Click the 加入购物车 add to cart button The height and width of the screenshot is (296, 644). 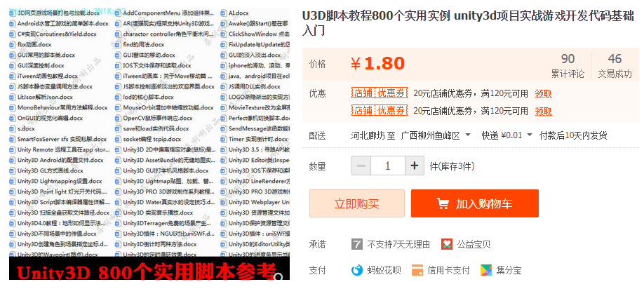click(x=475, y=203)
